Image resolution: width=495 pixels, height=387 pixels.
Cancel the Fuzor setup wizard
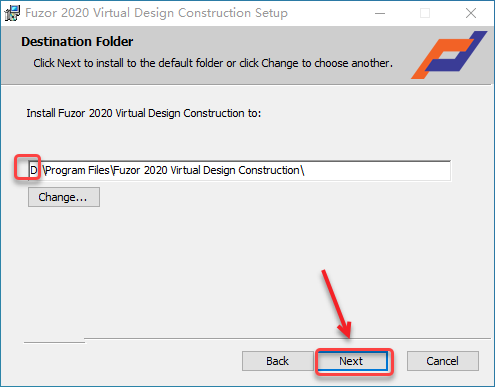coord(443,361)
